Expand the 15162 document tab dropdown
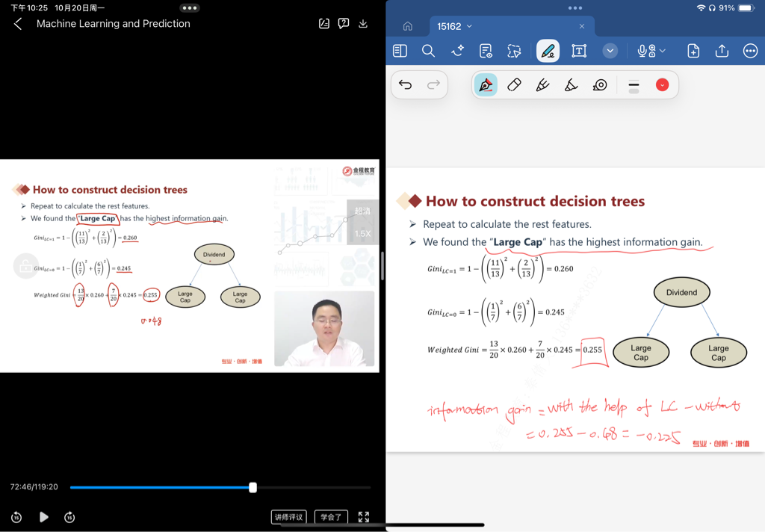 (469, 27)
